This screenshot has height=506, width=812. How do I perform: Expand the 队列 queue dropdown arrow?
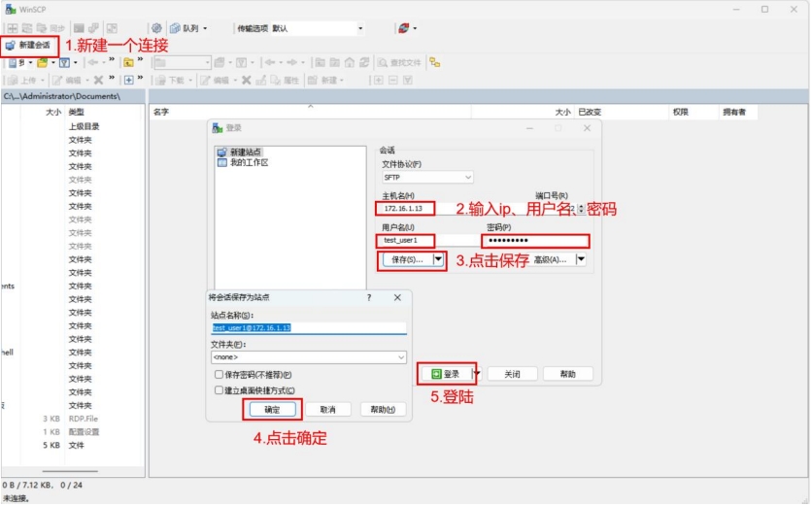tap(205, 28)
